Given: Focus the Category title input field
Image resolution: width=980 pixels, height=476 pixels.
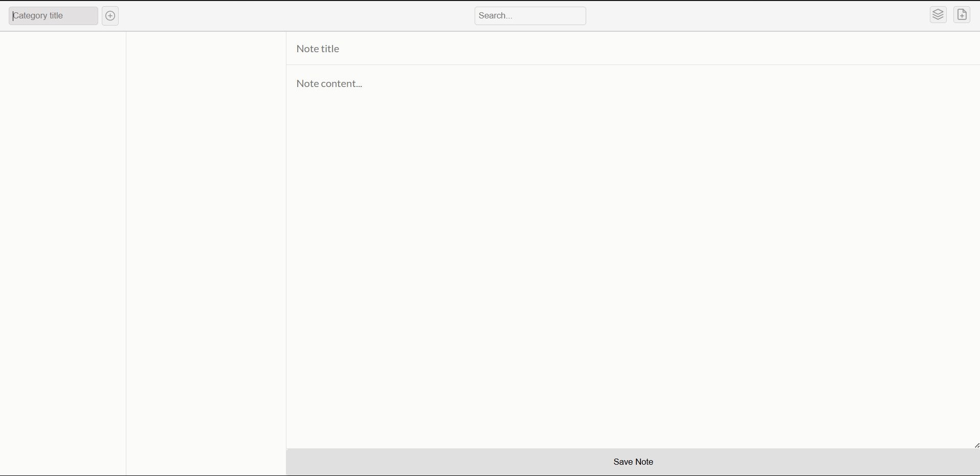Looking at the screenshot, I should 53,16.
